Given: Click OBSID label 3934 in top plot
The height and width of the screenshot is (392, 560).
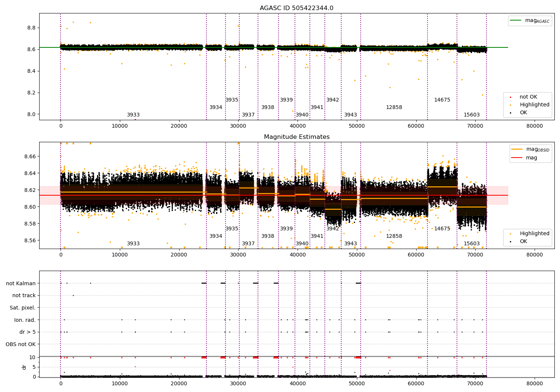Looking at the screenshot, I should coord(216,108).
